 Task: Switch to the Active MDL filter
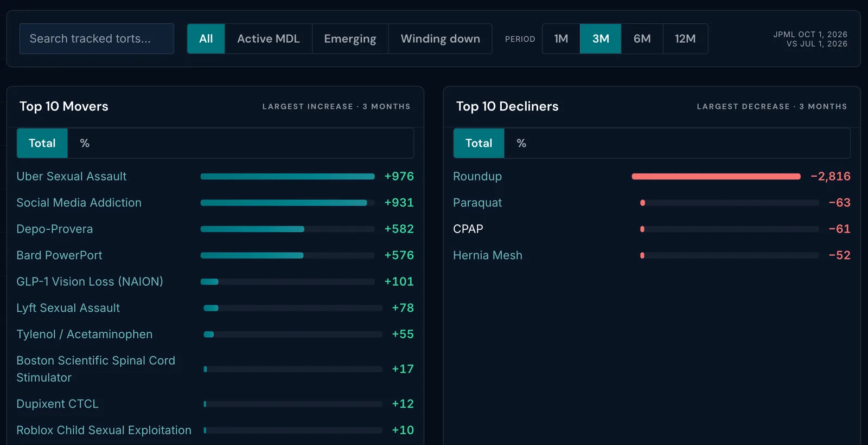click(x=269, y=38)
